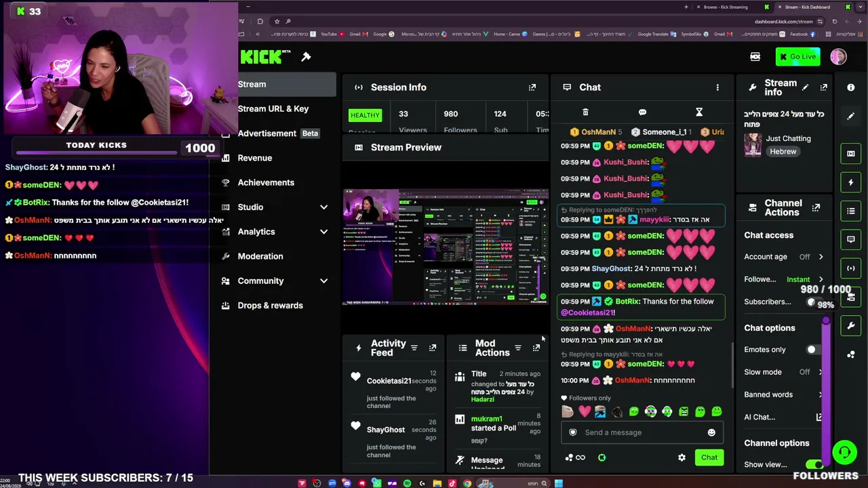Pop out the Stream info panel
This screenshot has height=488, width=868.
pos(823,87)
